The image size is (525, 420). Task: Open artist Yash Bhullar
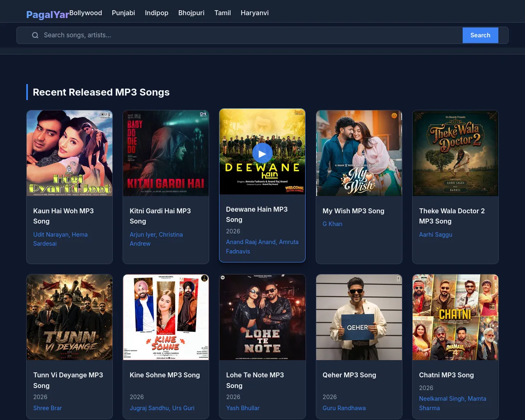point(243,408)
